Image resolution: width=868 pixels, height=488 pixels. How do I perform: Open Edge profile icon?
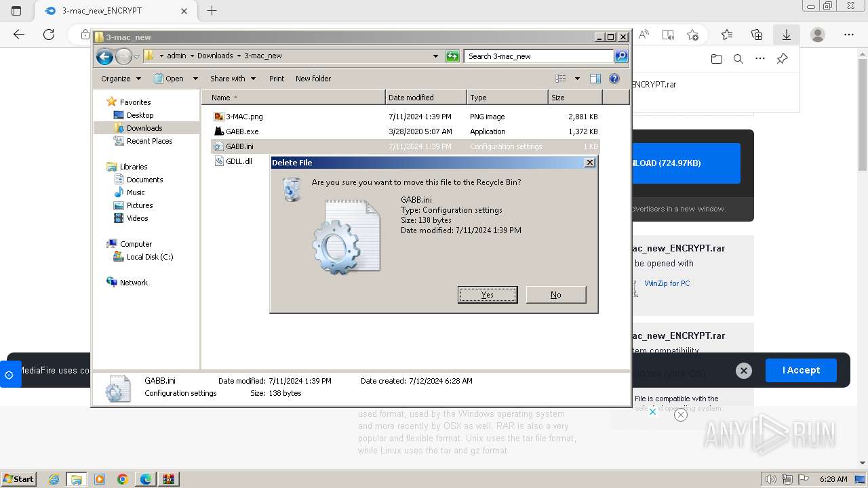point(818,35)
